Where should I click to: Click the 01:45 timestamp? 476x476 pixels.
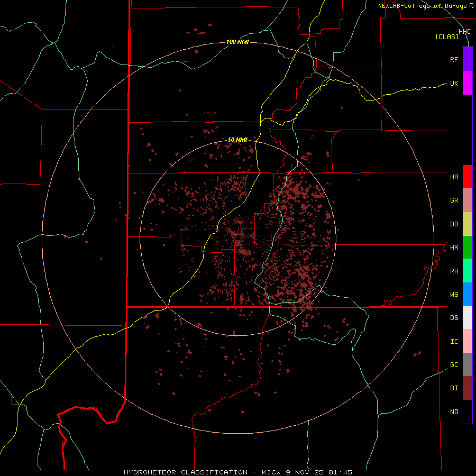tap(340, 472)
